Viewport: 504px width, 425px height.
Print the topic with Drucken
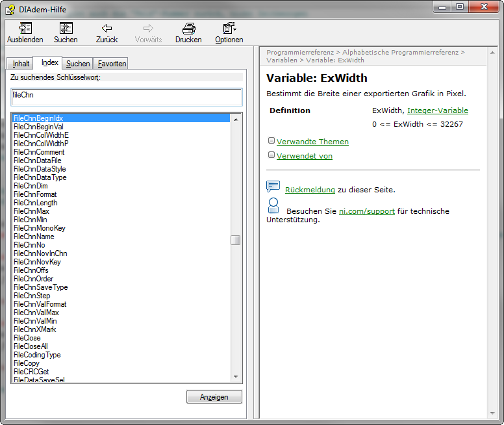click(x=189, y=29)
